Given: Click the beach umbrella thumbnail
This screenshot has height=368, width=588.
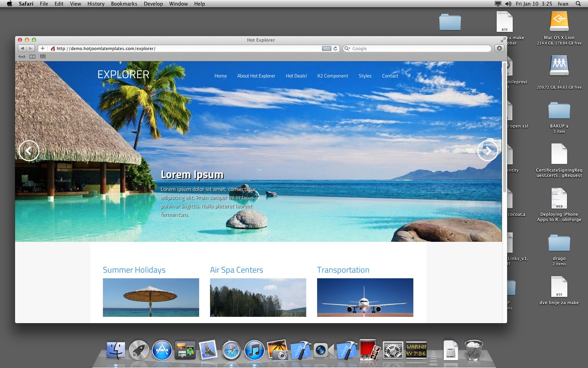Looking at the screenshot, I should 151,298.
